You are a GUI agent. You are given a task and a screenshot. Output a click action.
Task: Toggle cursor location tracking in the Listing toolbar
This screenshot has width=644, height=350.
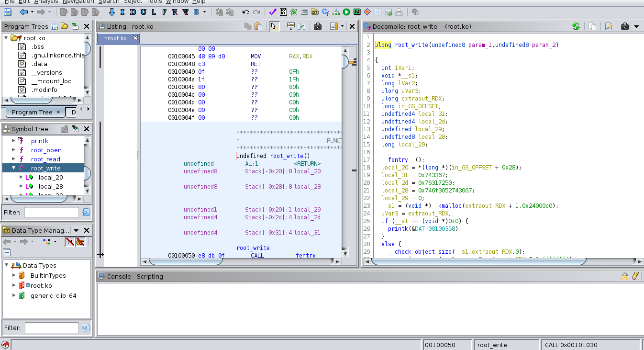tap(274, 27)
